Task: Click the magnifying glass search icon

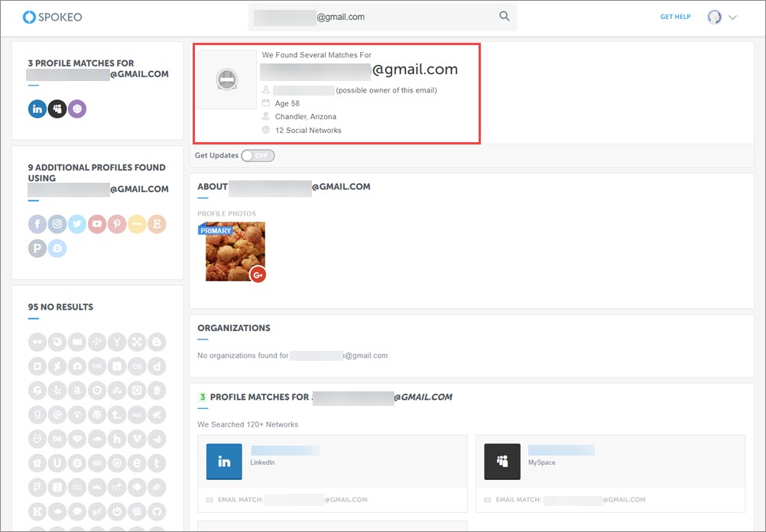Action: pos(504,16)
